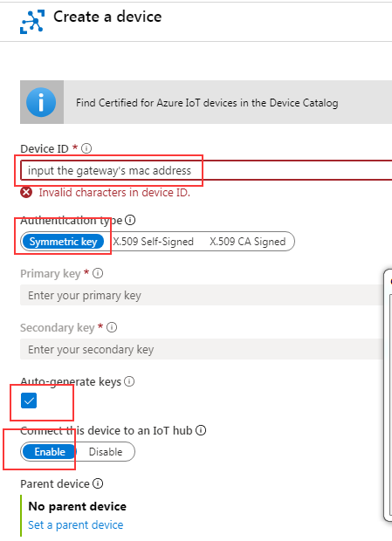The height and width of the screenshot is (541, 392).
Task: Click into the Device ID input field
Action: coord(206,170)
